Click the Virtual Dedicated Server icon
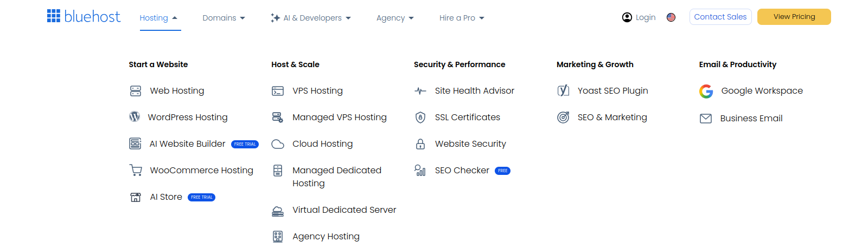This screenshot has width=868, height=248. 278,211
